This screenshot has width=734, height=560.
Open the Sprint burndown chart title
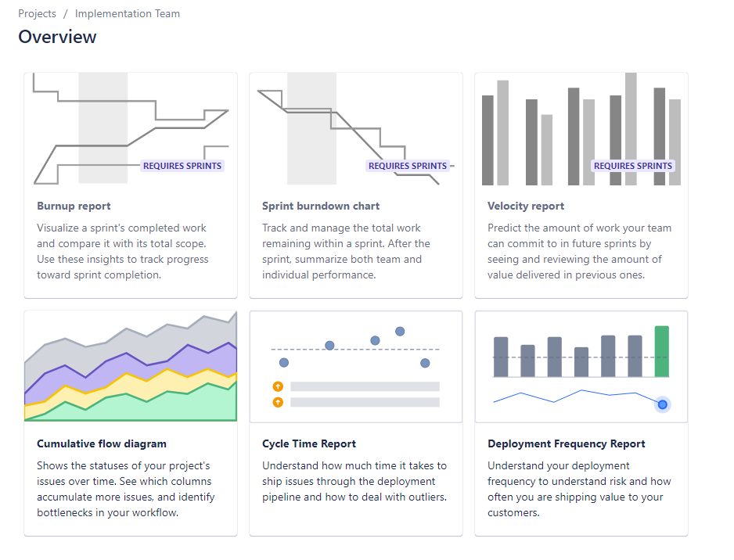[321, 206]
